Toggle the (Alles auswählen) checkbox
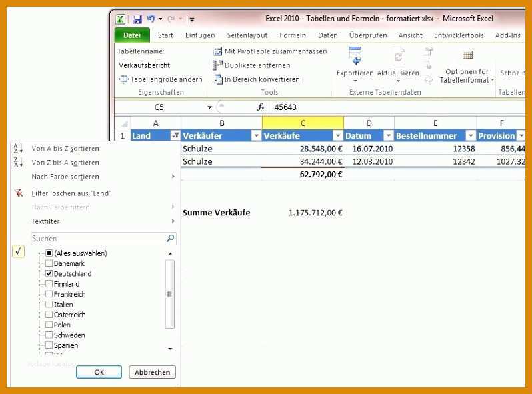This screenshot has height=394, width=532. (49, 253)
